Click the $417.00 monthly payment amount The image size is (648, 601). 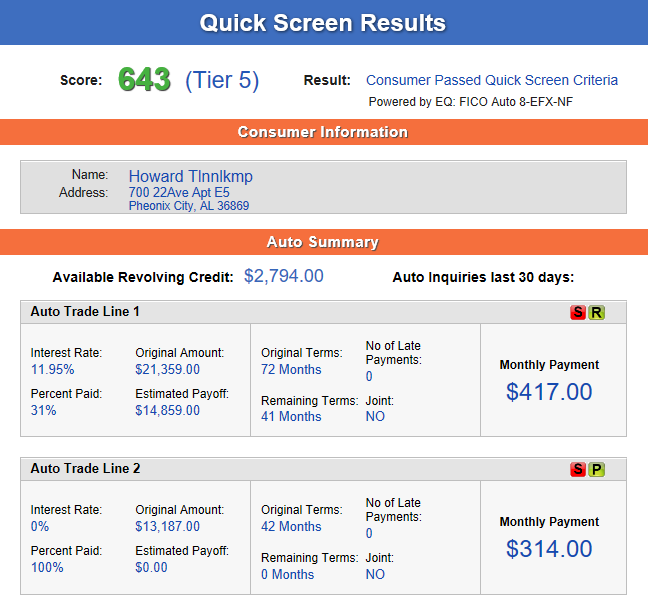pos(549,391)
